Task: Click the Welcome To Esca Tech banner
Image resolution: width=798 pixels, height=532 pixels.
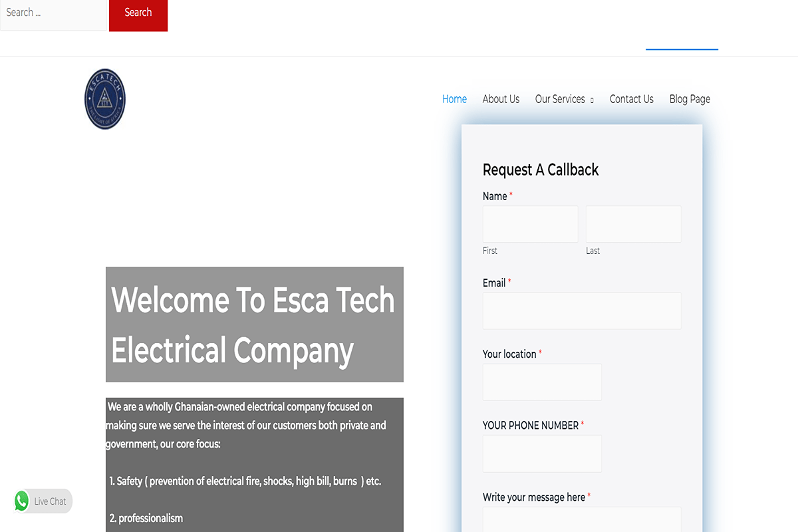Action: pos(253,325)
